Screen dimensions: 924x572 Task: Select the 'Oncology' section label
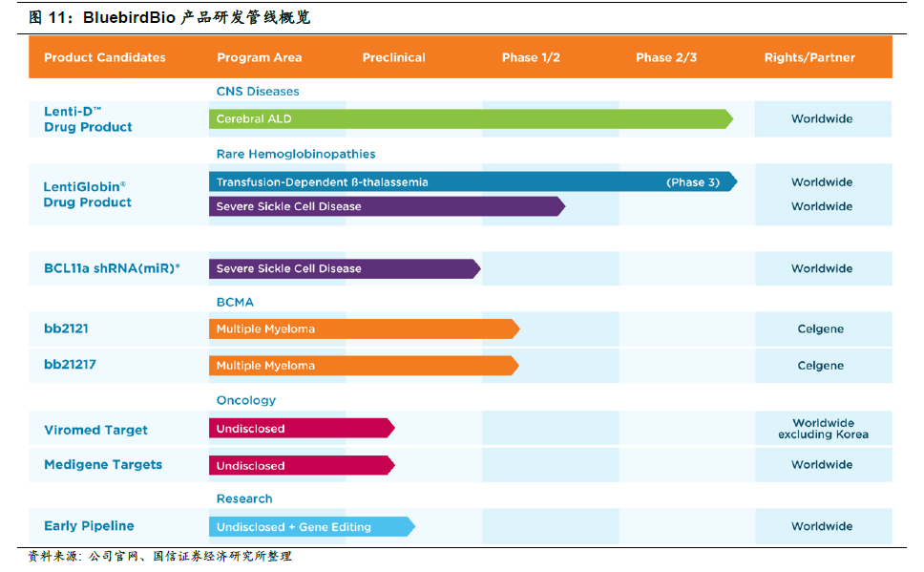(x=246, y=400)
